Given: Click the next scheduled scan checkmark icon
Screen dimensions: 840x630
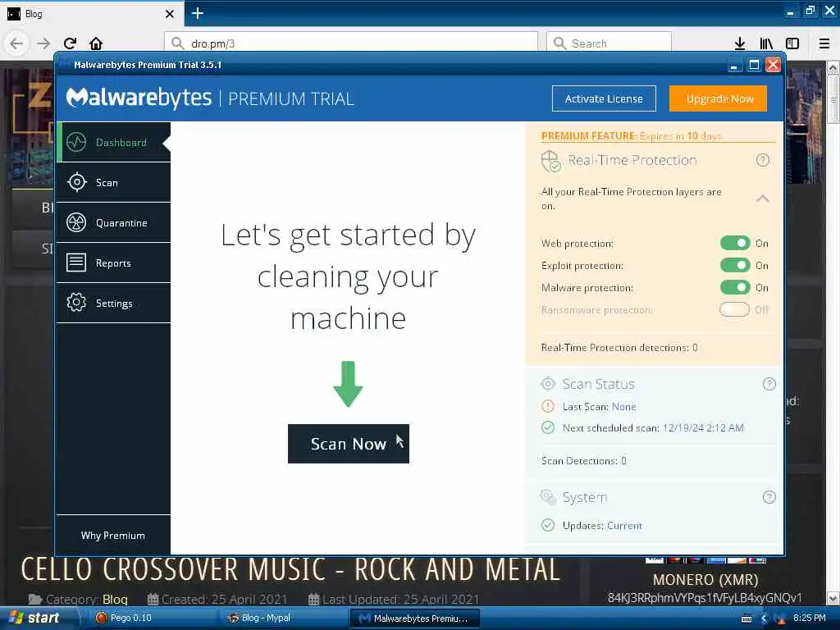Looking at the screenshot, I should [x=547, y=427].
